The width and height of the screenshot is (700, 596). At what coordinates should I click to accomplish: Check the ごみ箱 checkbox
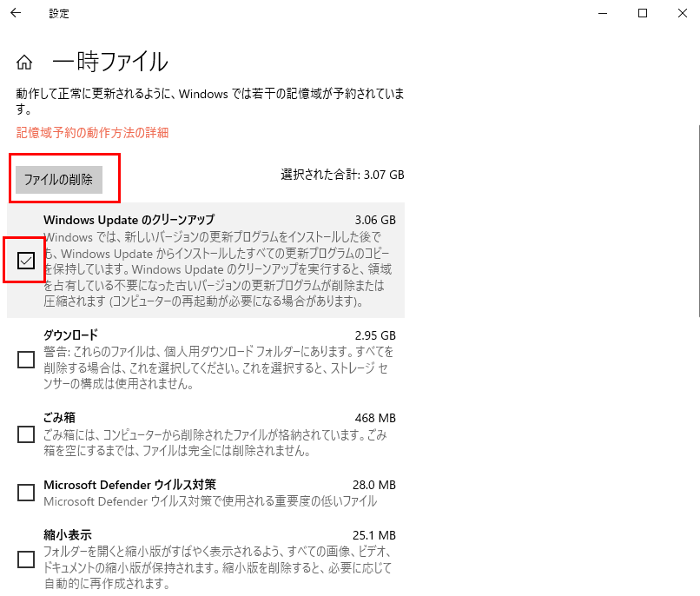24,434
